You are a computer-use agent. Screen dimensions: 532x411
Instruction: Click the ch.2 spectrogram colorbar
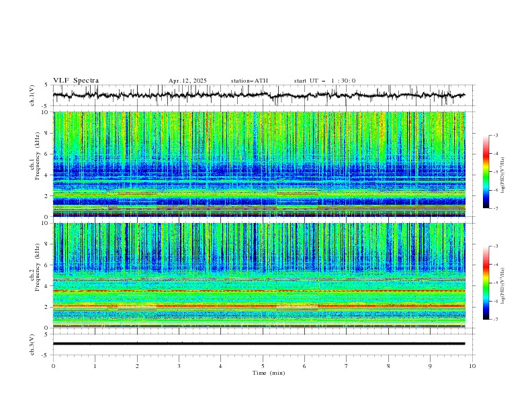(x=486, y=283)
